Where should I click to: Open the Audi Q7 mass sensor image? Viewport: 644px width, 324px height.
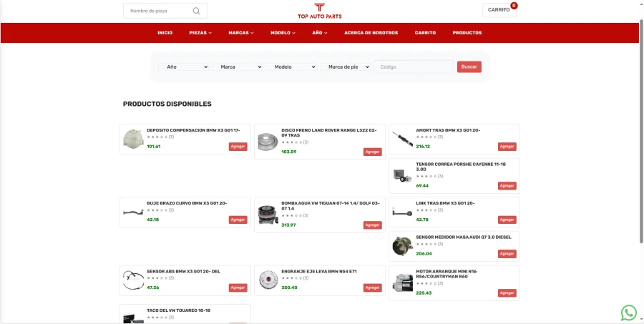coord(402,246)
